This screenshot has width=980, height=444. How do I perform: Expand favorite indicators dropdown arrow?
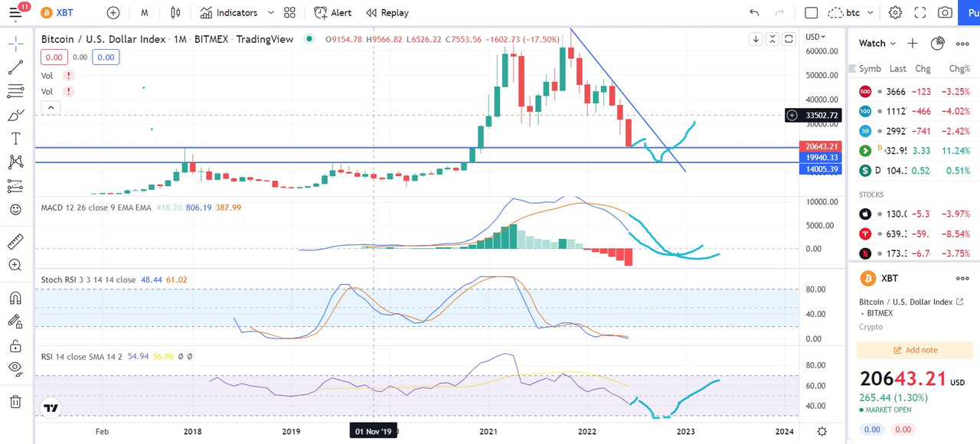coord(271,13)
